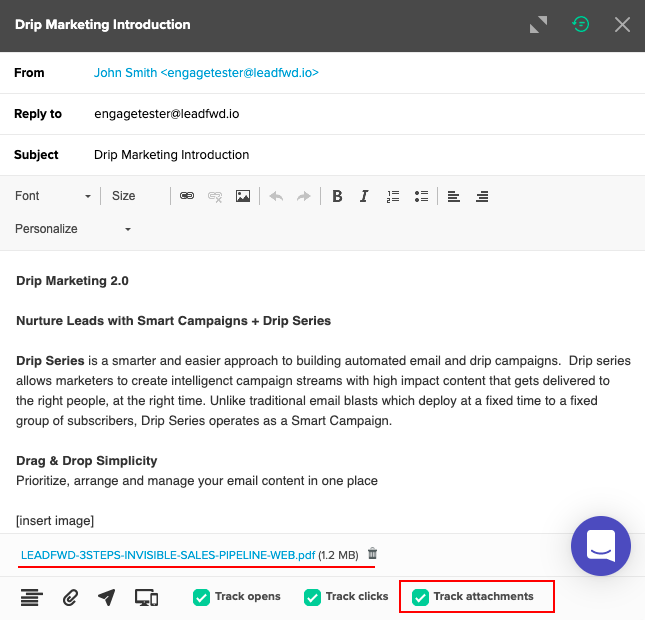
Task: Click the Subject input field
Action: click(x=360, y=155)
